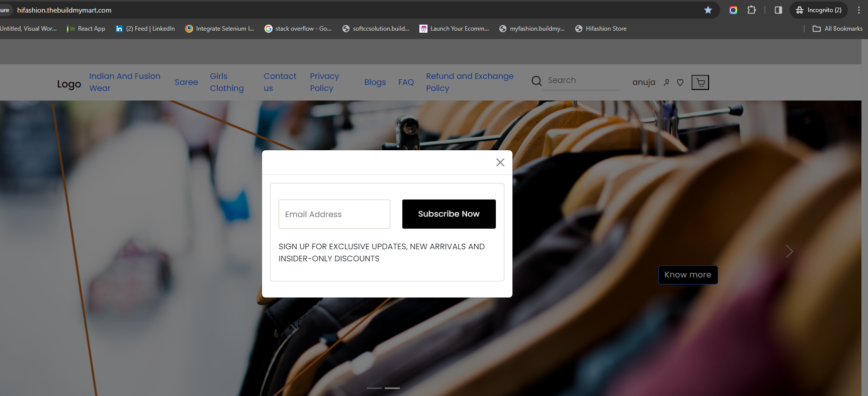Open the Blogs page
Screen dimensions: 868x396
pyautogui.click(x=375, y=82)
